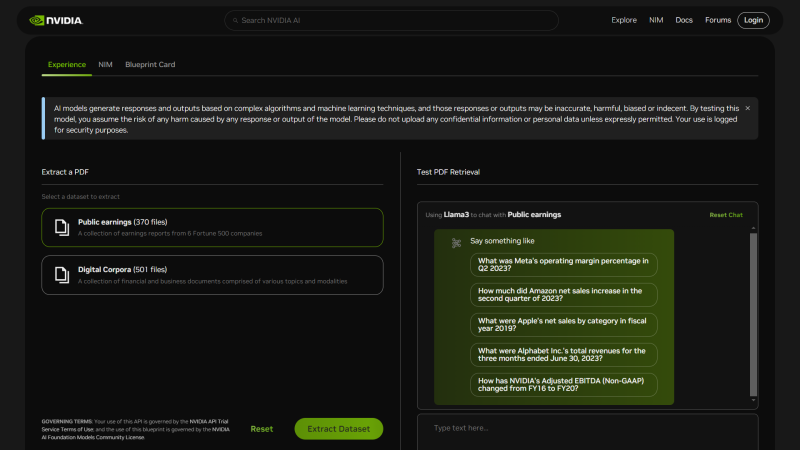Viewport: 800px width, 450px height.
Task: Select the Public earnings dataset card
Action: click(212, 227)
